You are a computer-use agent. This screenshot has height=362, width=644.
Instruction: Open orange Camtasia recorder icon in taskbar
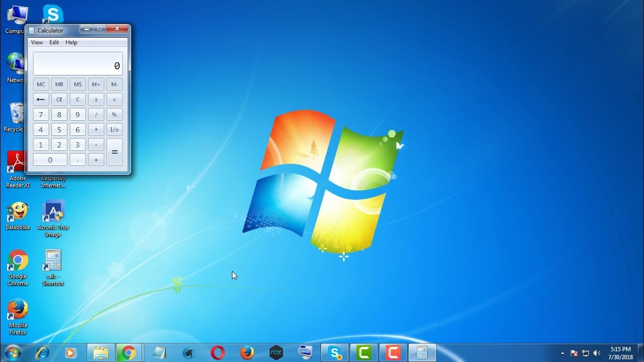click(393, 353)
